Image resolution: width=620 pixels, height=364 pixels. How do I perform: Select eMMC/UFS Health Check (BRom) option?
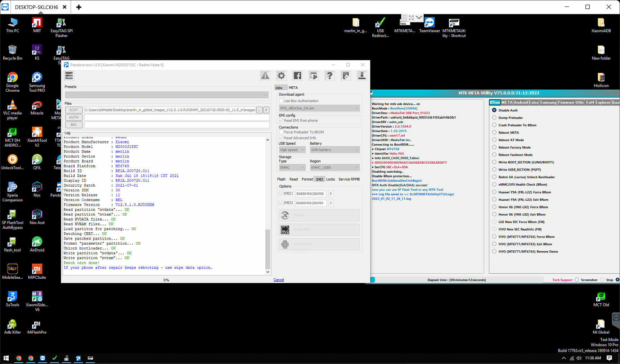pos(494,185)
